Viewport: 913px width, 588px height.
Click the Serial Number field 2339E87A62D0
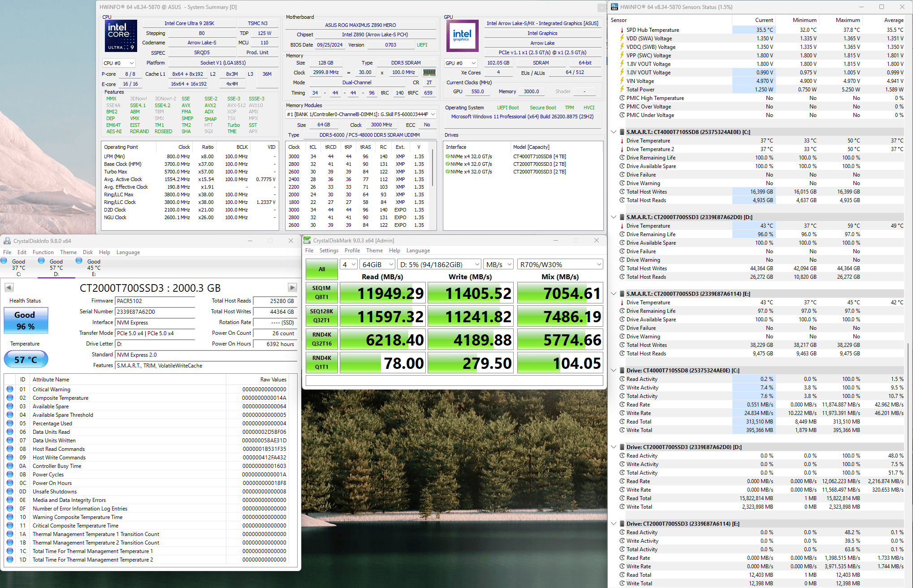155,312
